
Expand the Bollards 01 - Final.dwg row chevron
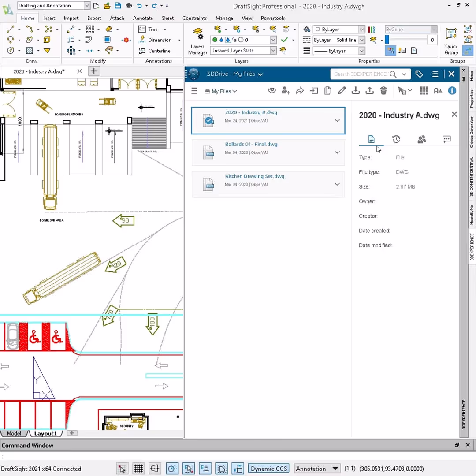point(337,152)
